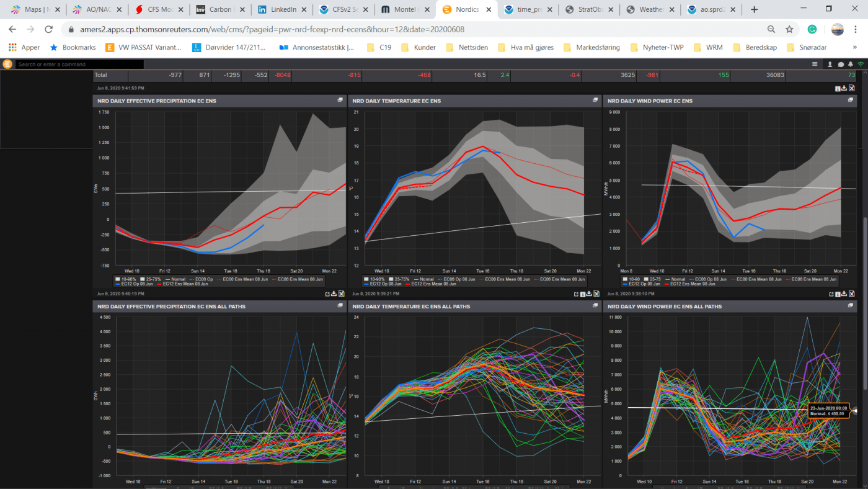Open the Markedsføring bookmark folder
The height and width of the screenshot is (489, 868).
[592, 47]
